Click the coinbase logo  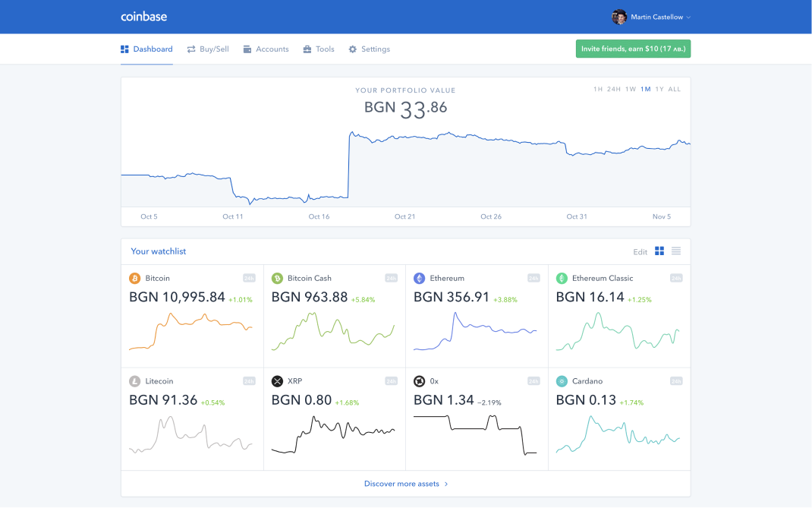point(144,17)
